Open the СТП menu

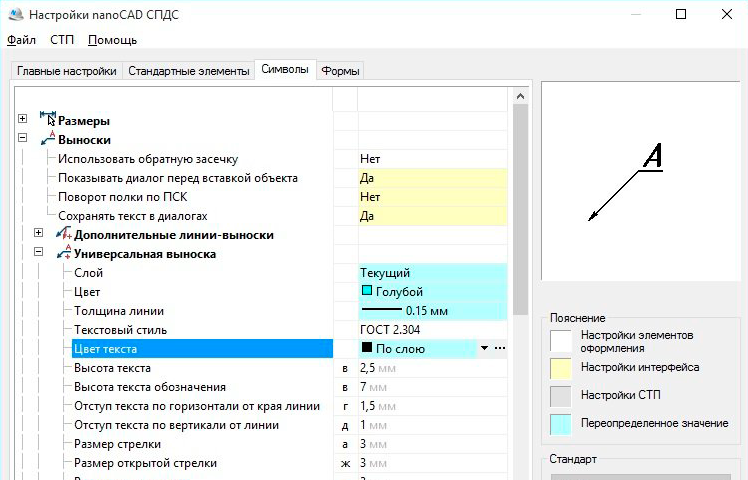point(62,40)
